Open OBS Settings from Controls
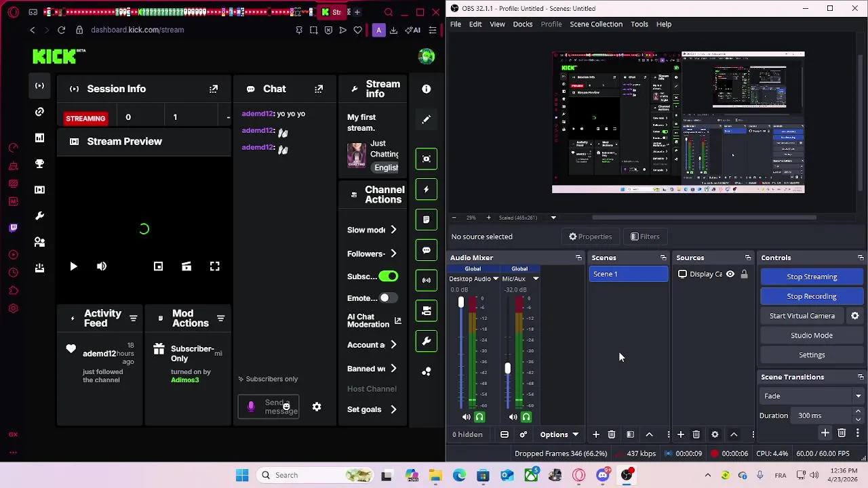This screenshot has width=868, height=488. [812, 355]
